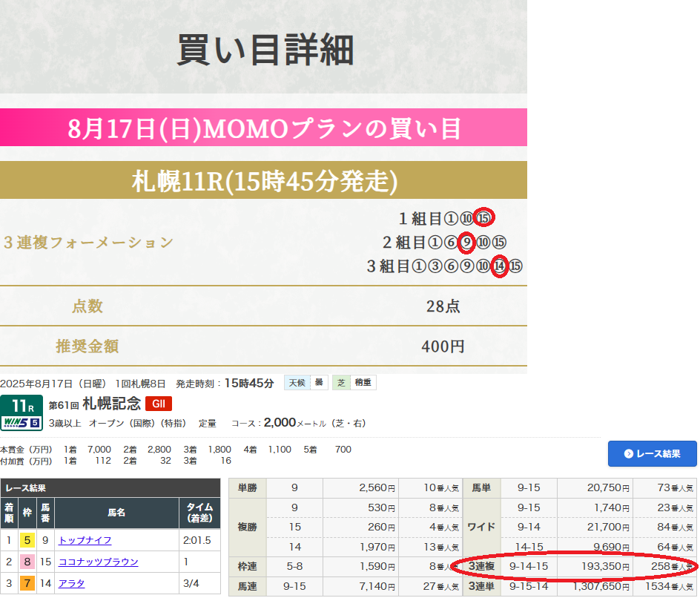Click red-circled number 14 in the 3組目 row
Image resolution: width=700 pixels, height=598 pixels.
499,266
